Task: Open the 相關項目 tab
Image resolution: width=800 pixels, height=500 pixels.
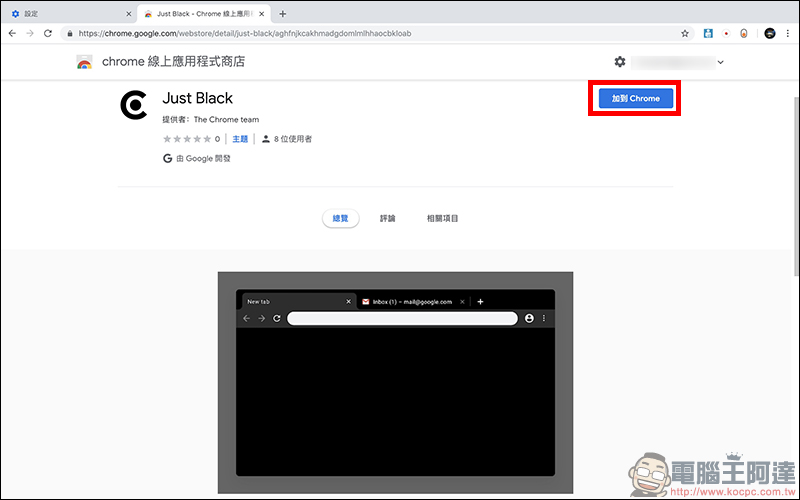Action: pos(442,218)
